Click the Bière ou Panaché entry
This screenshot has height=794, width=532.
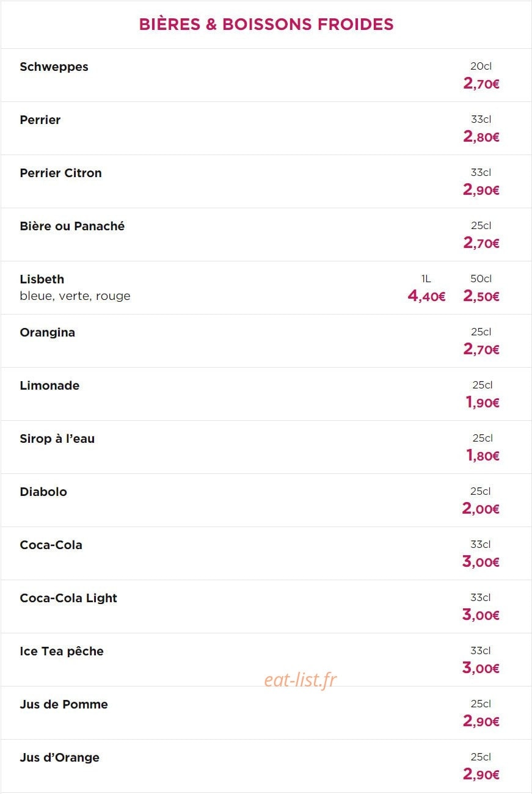pyautogui.click(x=72, y=226)
